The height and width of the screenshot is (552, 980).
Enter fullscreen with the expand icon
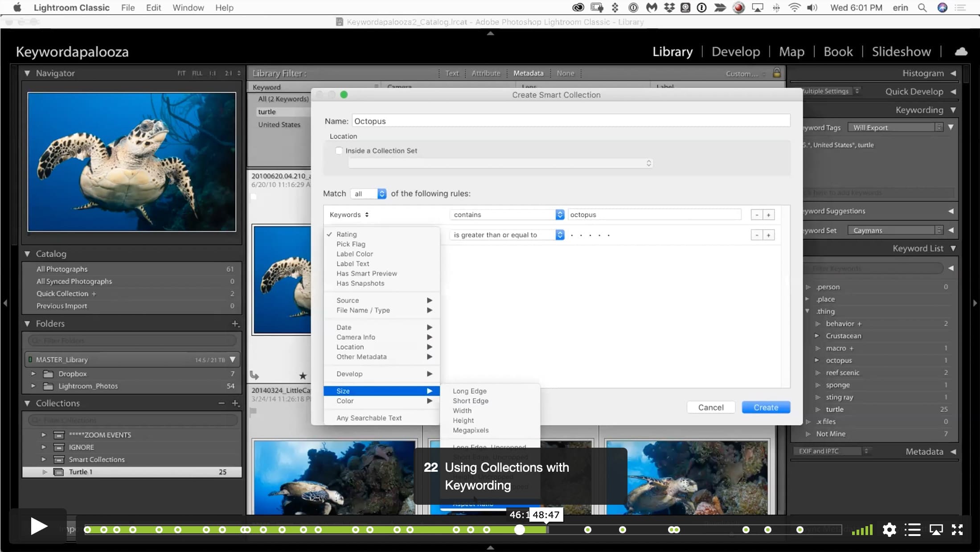[x=957, y=530]
